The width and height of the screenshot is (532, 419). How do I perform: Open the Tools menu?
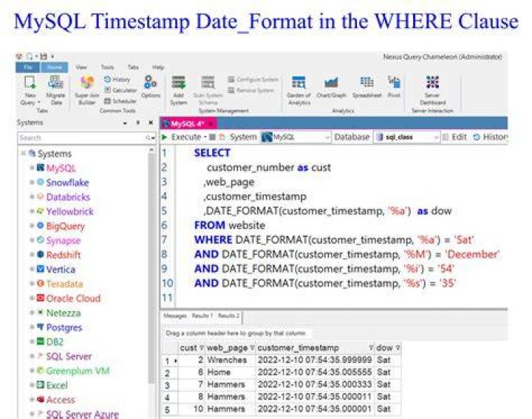(x=107, y=67)
